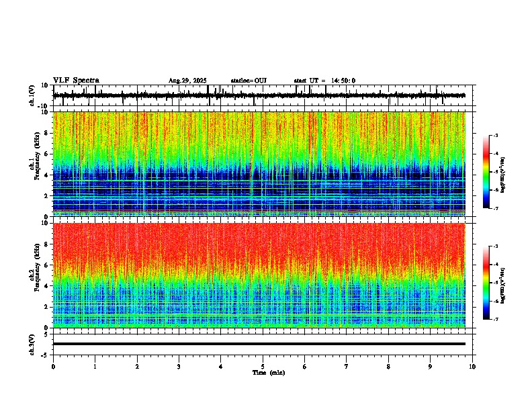
Task: Click the "0" tick on the time axis
Action: click(53, 367)
